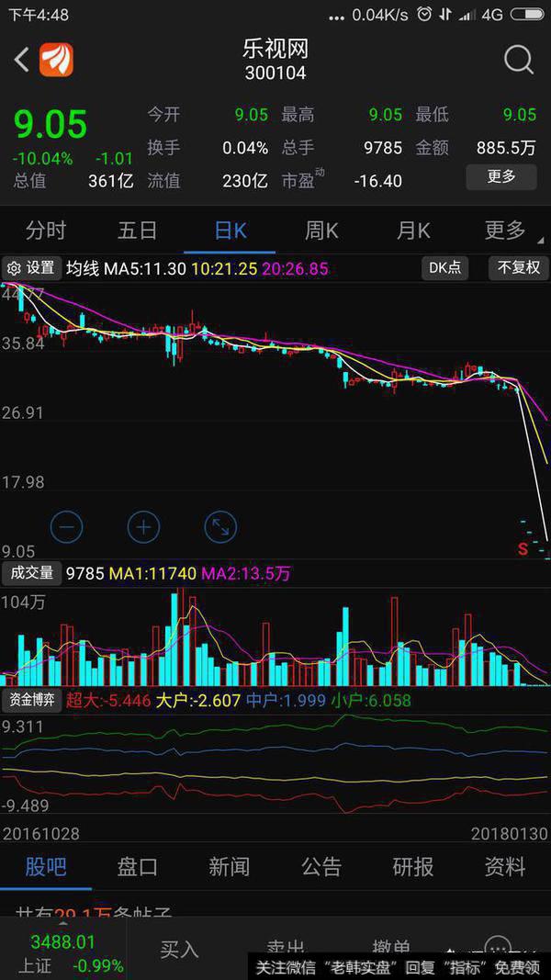Image resolution: width=551 pixels, height=980 pixels.
Task: Tap the back arrow
Action: pos(21,60)
